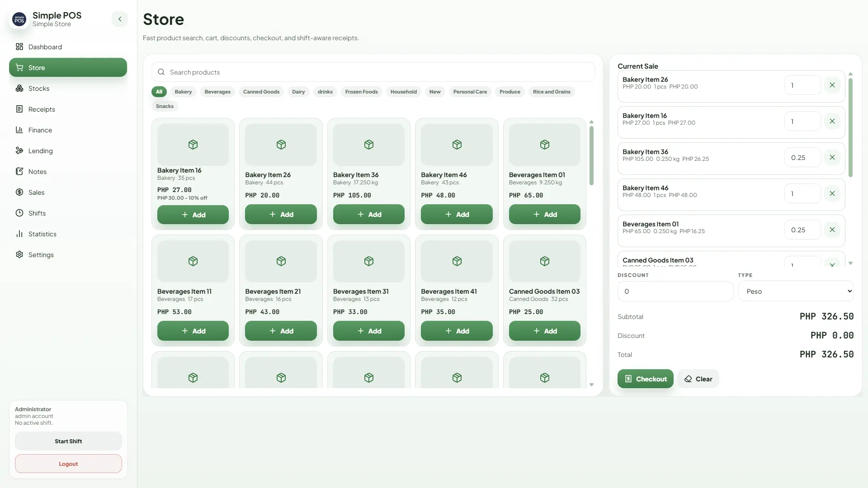Go to Stocks in the sidebar
The height and width of the screenshot is (488, 868).
pyautogui.click(x=68, y=89)
